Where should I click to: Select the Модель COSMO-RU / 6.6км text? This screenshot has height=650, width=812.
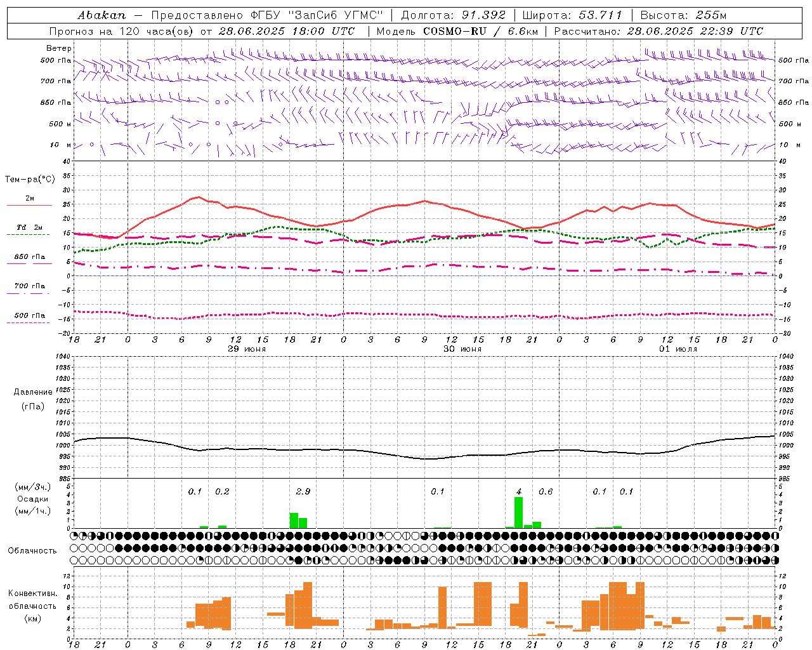[457, 31]
